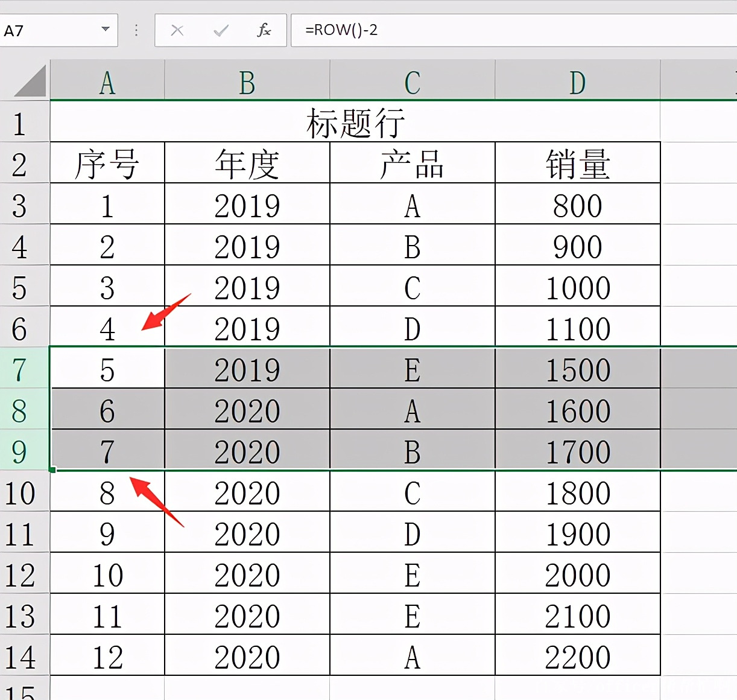Select column C header
Image resolution: width=737 pixels, height=700 pixels.
tap(412, 82)
